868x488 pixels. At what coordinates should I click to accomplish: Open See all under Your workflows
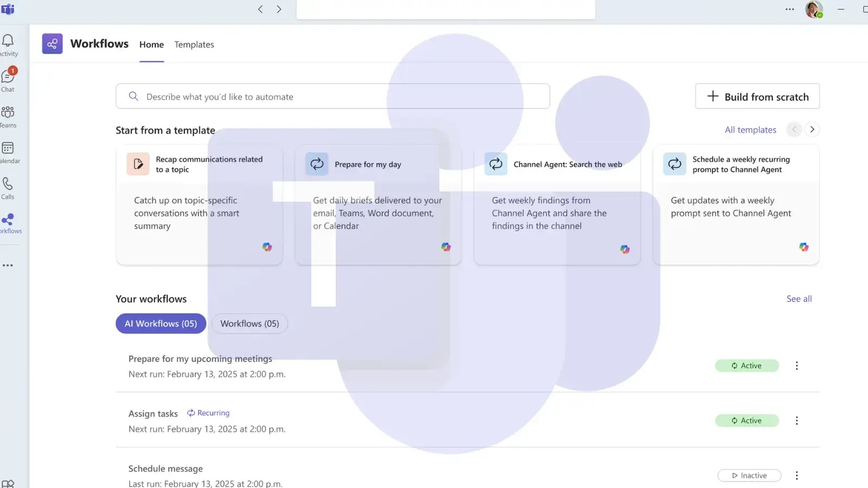pos(799,299)
